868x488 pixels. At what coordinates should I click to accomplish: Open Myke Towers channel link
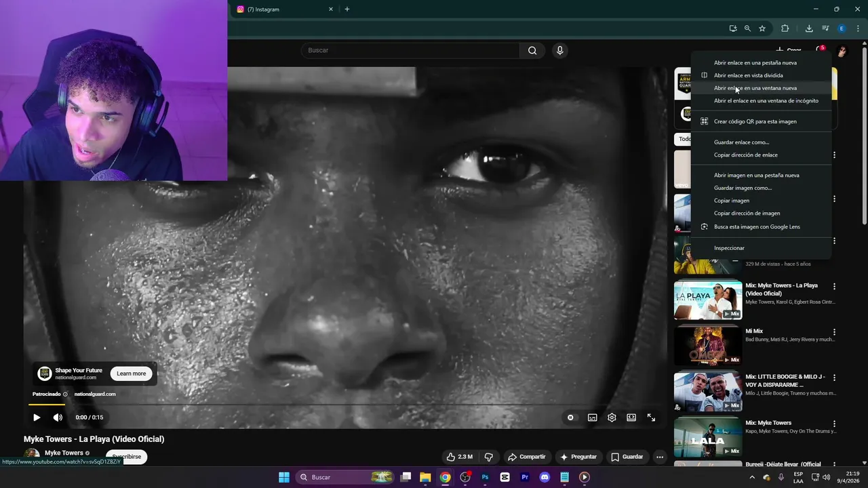(x=64, y=453)
